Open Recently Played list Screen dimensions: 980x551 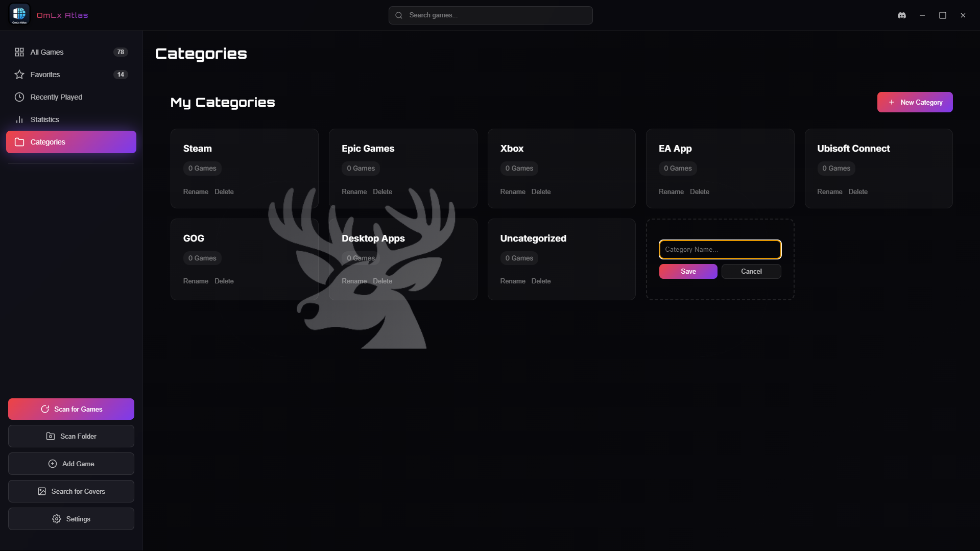71,97
